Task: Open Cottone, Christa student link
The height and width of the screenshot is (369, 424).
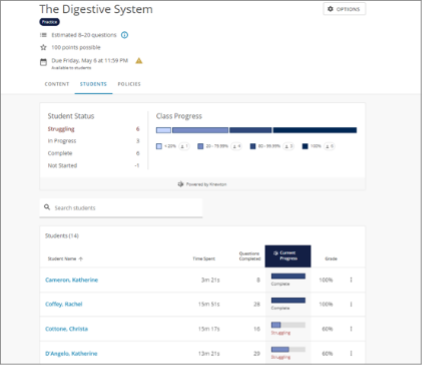Action: click(x=67, y=329)
